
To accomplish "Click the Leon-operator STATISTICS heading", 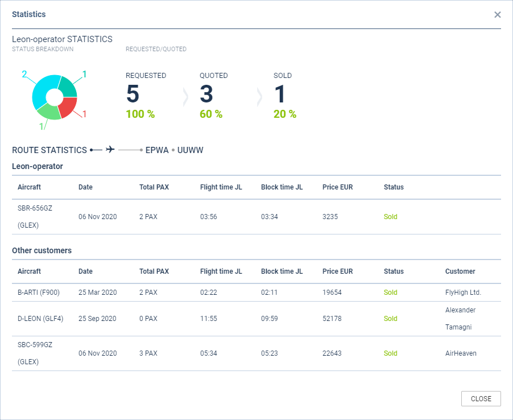I will (62, 39).
